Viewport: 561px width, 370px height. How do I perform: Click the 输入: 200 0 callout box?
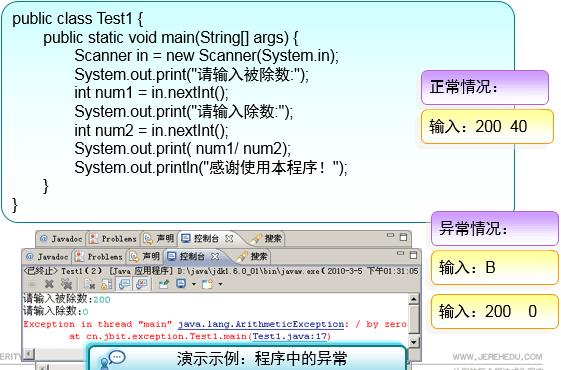(x=495, y=311)
